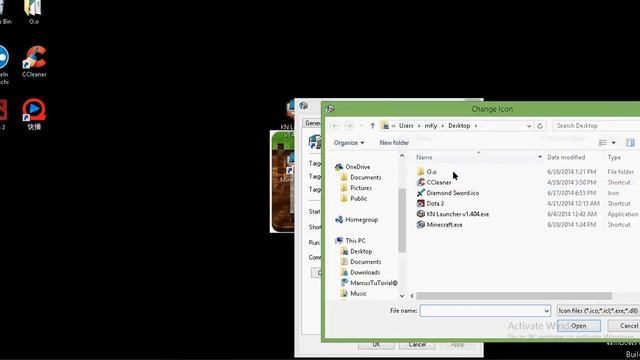This screenshot has width=640, height=360.
Task: Click Users in the address breadcrumb
Action: [406, 126]
